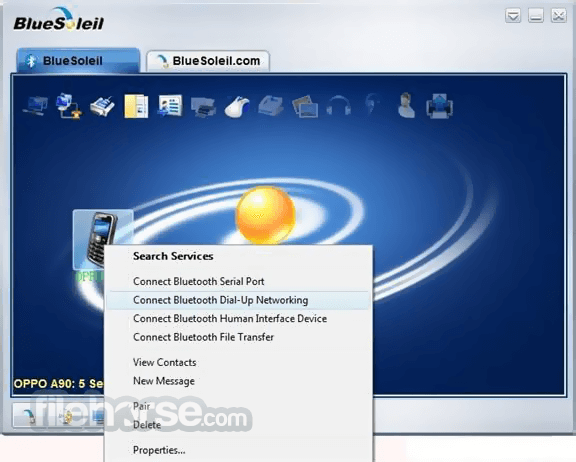576x462 pixels.
Task: Click the yellow sun local device orb
Action: coord(266,215)
